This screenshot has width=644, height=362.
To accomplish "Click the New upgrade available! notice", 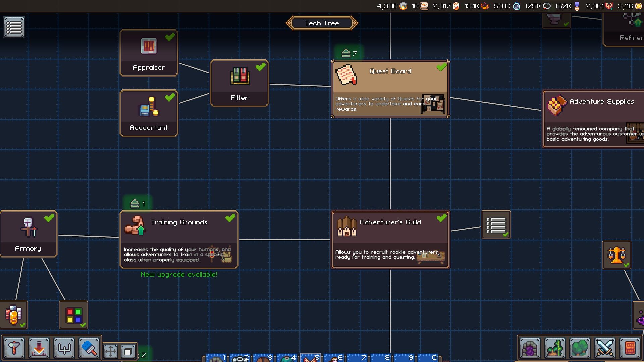I will [179, 275].
